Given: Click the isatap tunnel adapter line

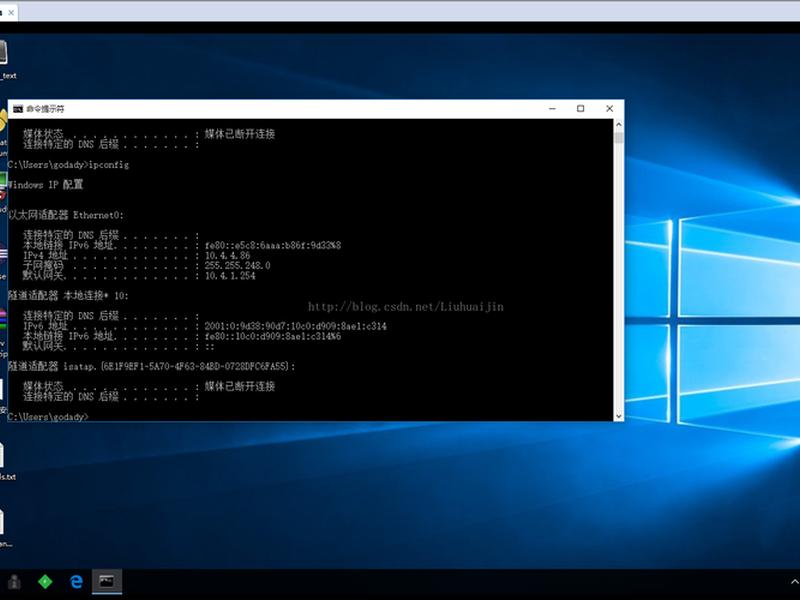Looking at the screenshot, I should (x=152, y=366).
